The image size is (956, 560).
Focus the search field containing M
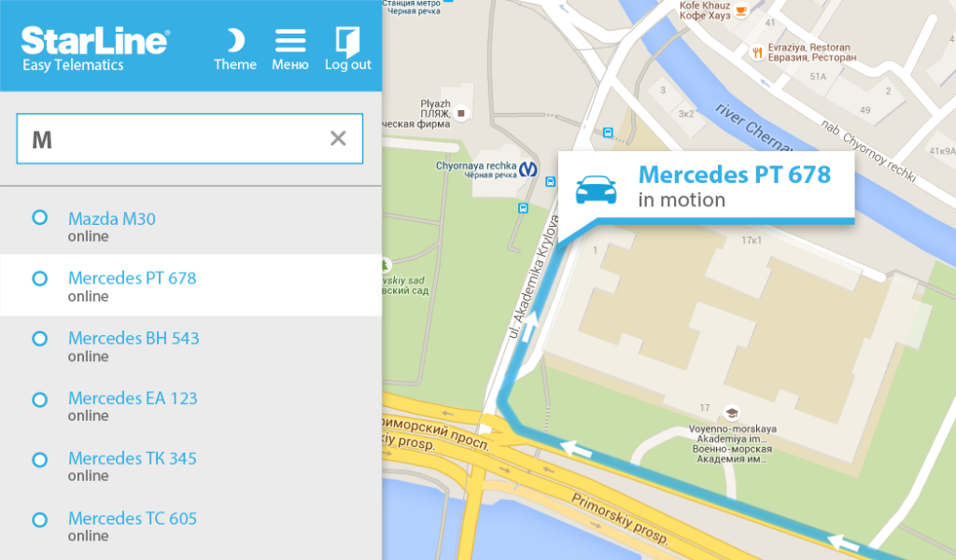190,138
